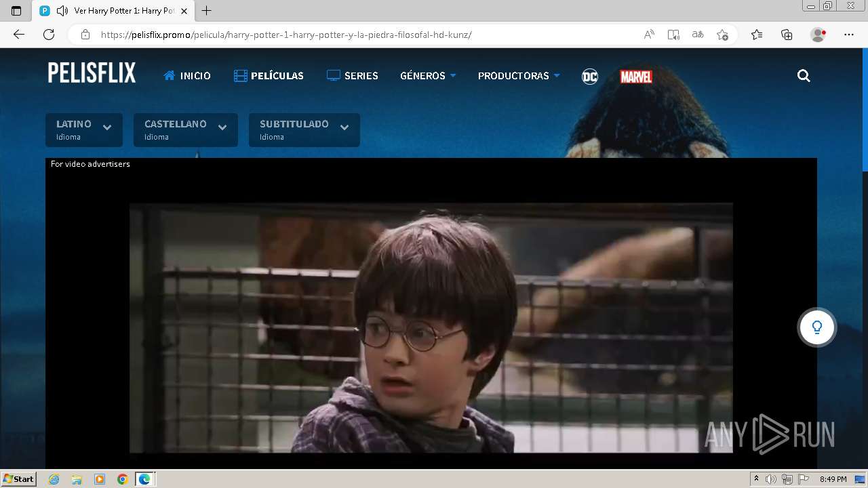Expand the LATINO idioma dropdown
Viewport: 868px width, 488px height.
point(84,130)
